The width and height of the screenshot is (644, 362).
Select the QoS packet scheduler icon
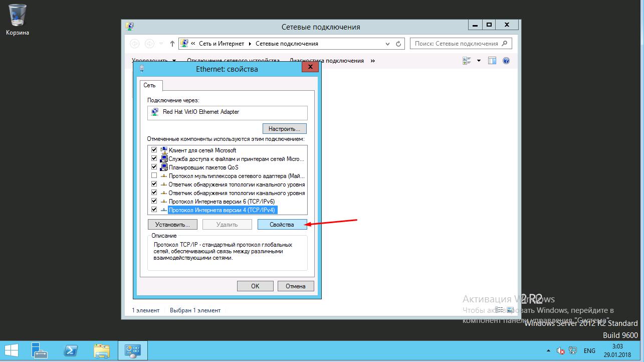point(163,167)
